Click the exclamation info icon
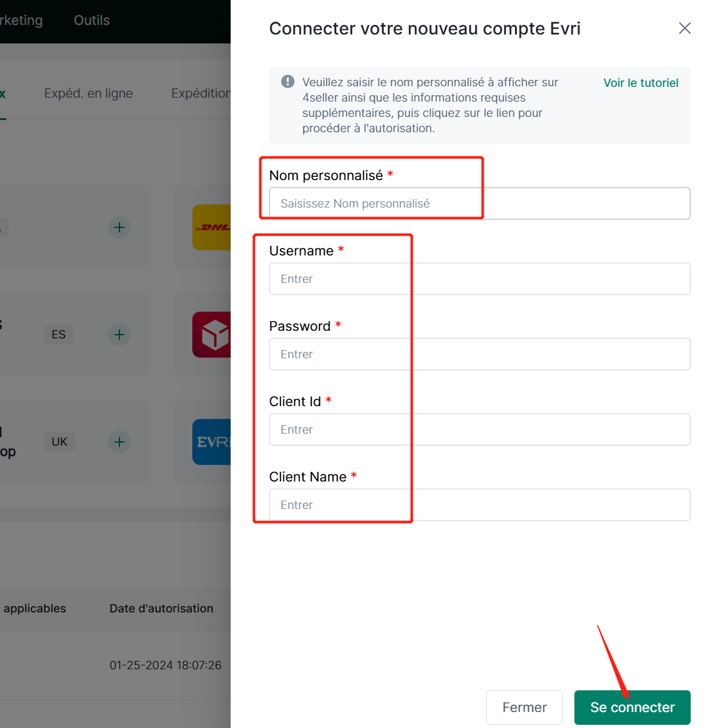Screen dimensions: 722x728 click(x=288, y=82)
